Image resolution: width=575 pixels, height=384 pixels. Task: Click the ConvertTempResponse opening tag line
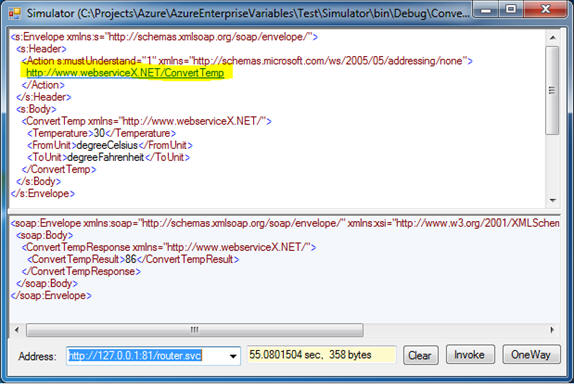(x=169, y=247)
